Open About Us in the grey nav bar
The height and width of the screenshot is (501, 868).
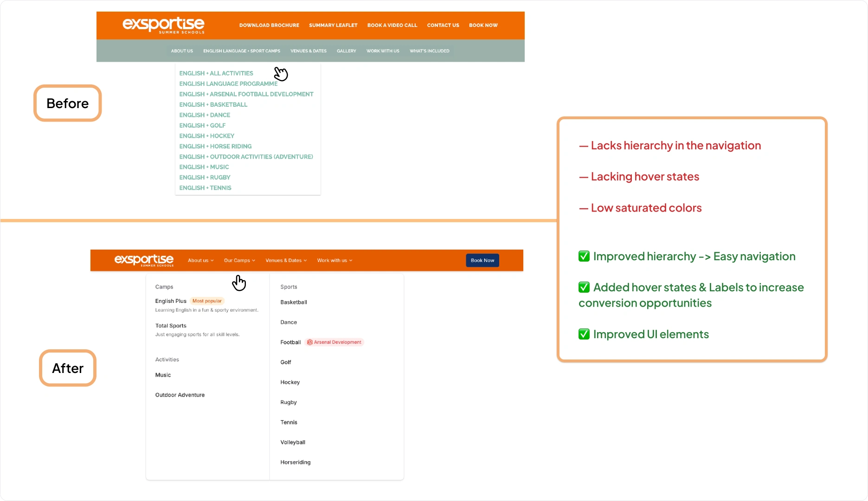[182, 51]
